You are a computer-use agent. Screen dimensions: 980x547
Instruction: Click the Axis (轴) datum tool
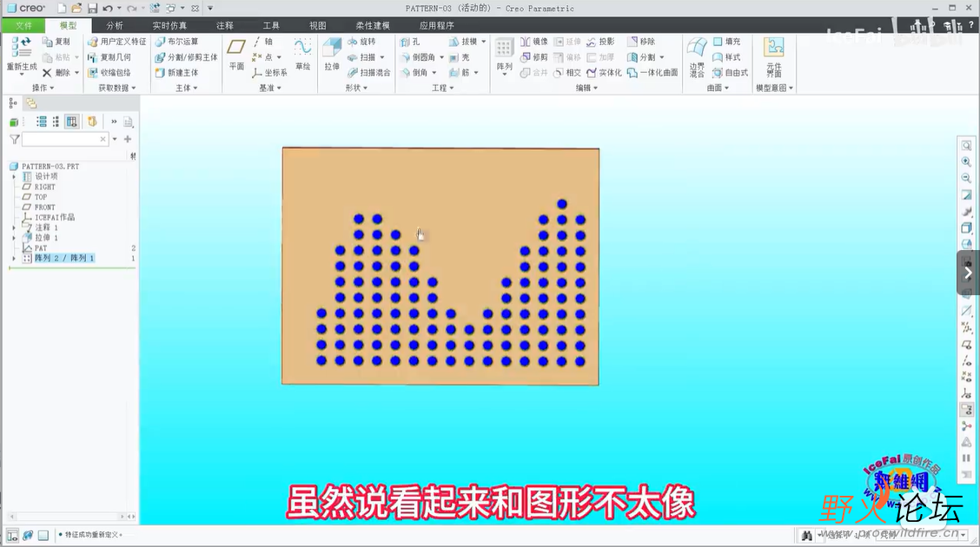pyautogui.click(x=263, y=41)
